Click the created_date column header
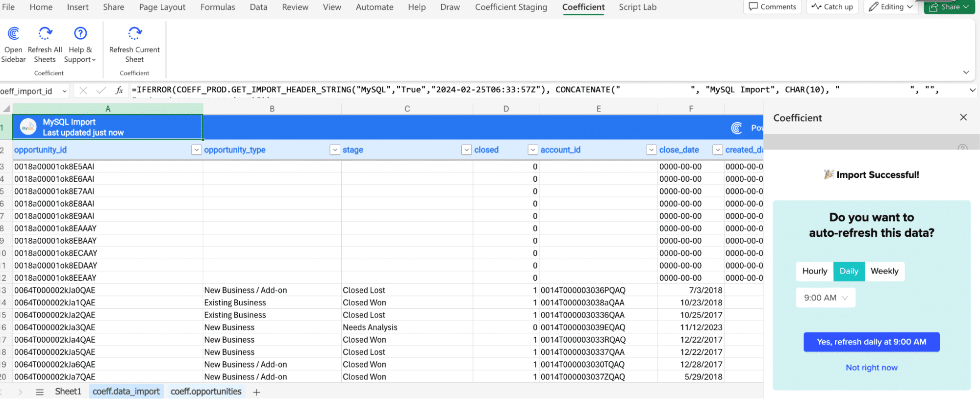Screen dimensions: 980x399 tap(744, 150)
